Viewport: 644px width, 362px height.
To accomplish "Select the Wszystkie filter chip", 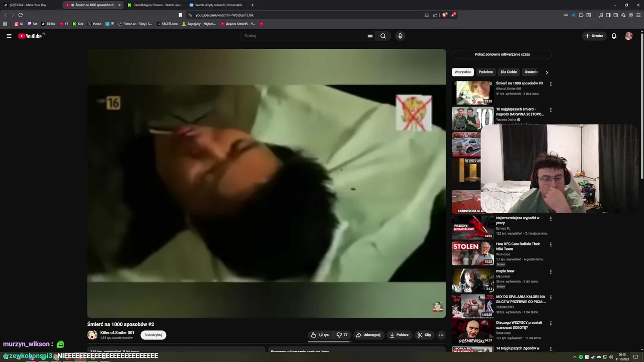I will 462,72.
